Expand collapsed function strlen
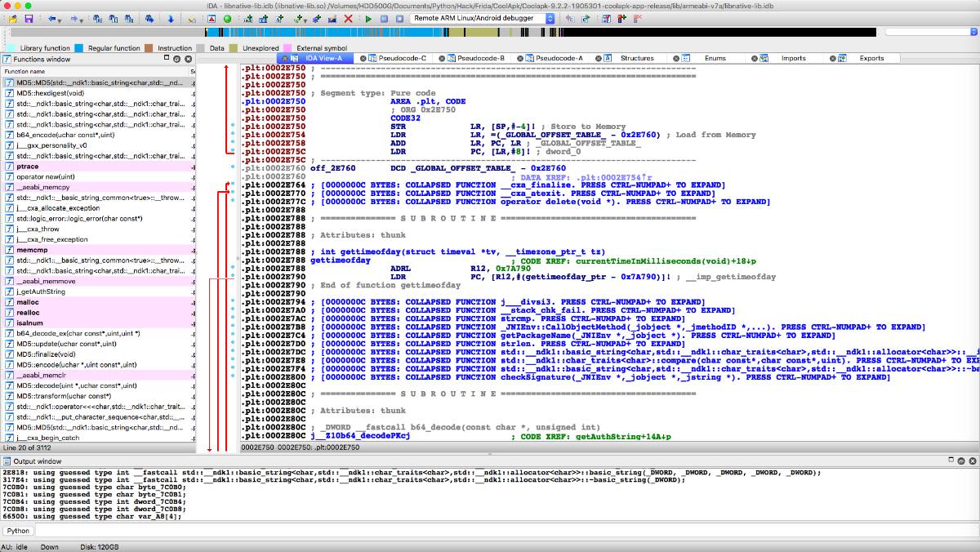 coord(503,344)
